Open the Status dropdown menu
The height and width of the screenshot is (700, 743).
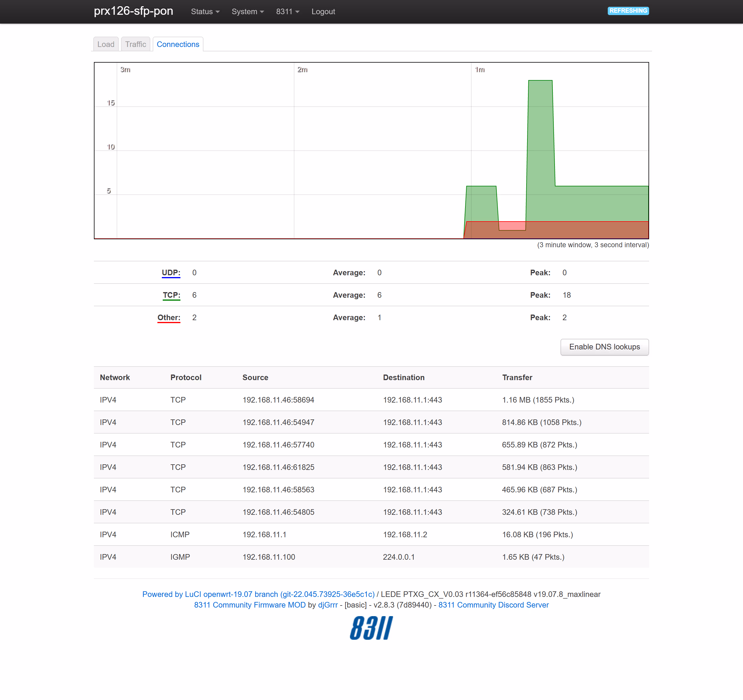[205, 12]
